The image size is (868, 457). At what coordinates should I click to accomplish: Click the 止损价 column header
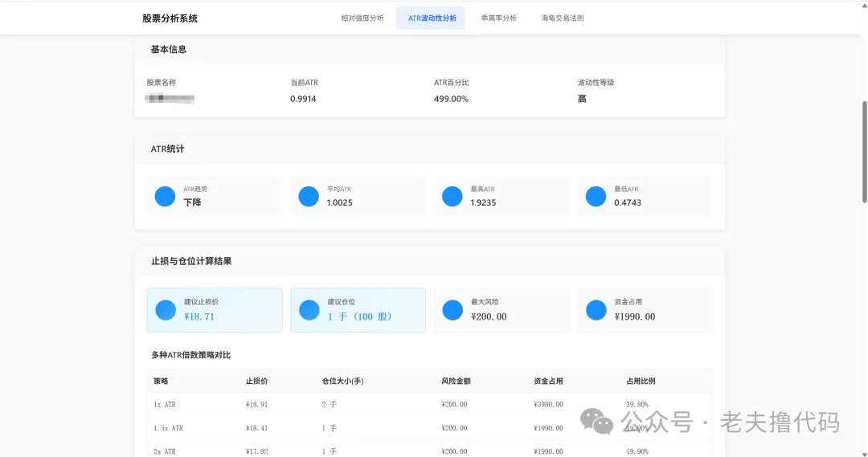pos(256,381)
